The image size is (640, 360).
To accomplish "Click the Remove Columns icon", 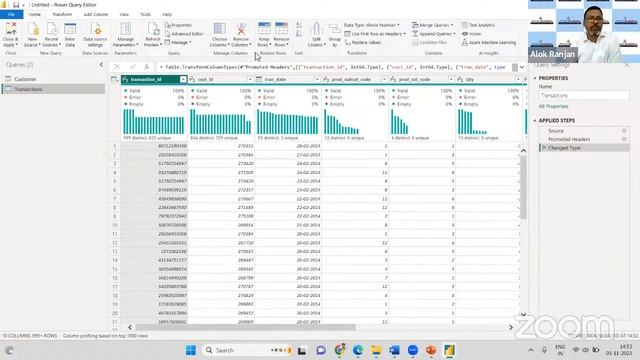I will pos(241,29).
